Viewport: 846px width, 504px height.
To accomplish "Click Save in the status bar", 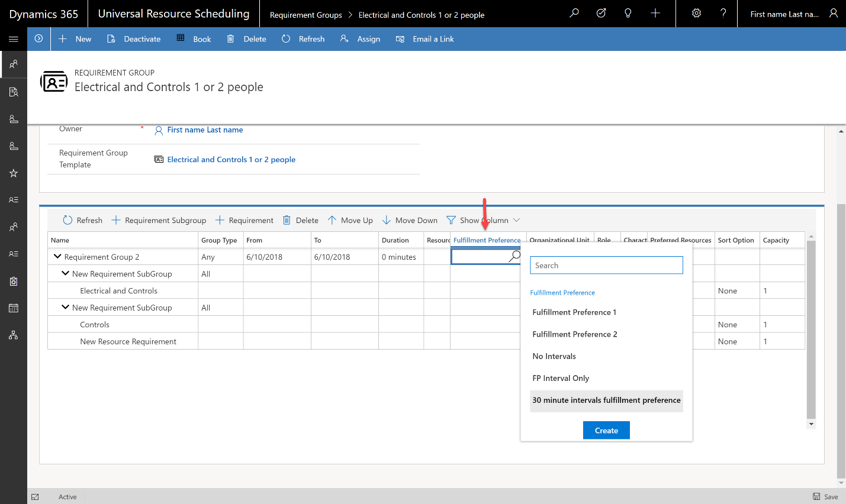I will 825,497.
